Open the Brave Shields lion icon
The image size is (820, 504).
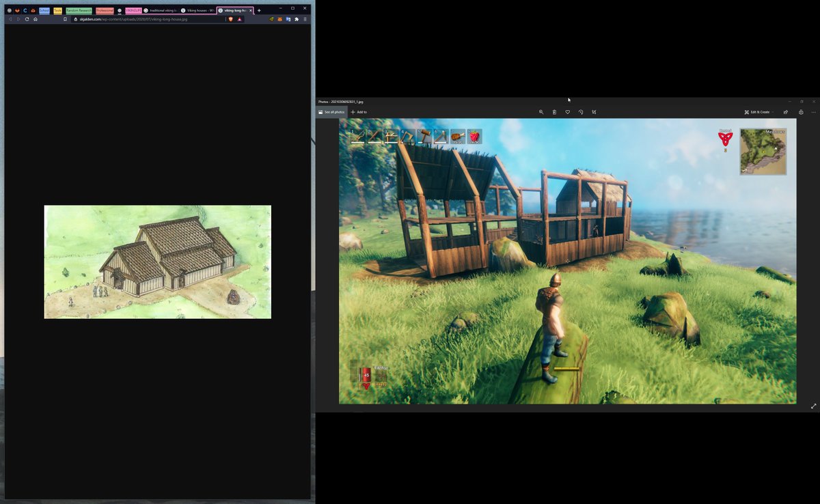click(230, 19)
